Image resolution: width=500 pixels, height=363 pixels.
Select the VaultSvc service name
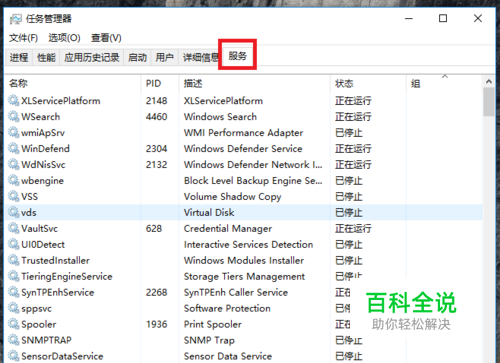click(x=39, y=229)
